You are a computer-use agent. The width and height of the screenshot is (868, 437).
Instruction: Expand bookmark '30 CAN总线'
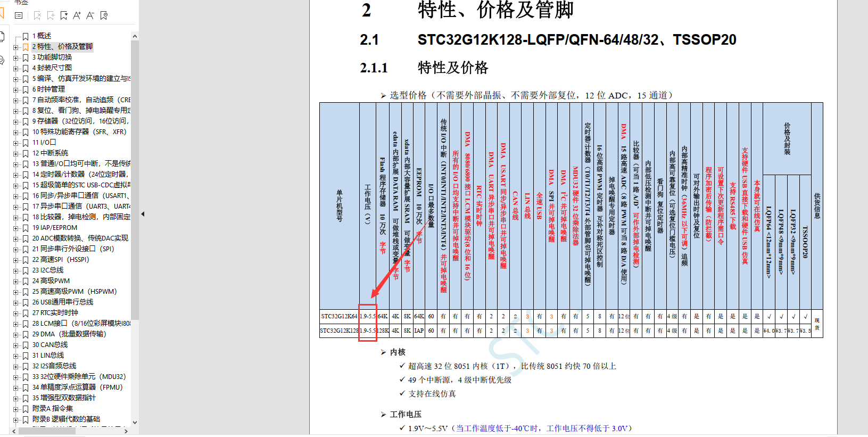pyautogui.click(x=15, y=345)
